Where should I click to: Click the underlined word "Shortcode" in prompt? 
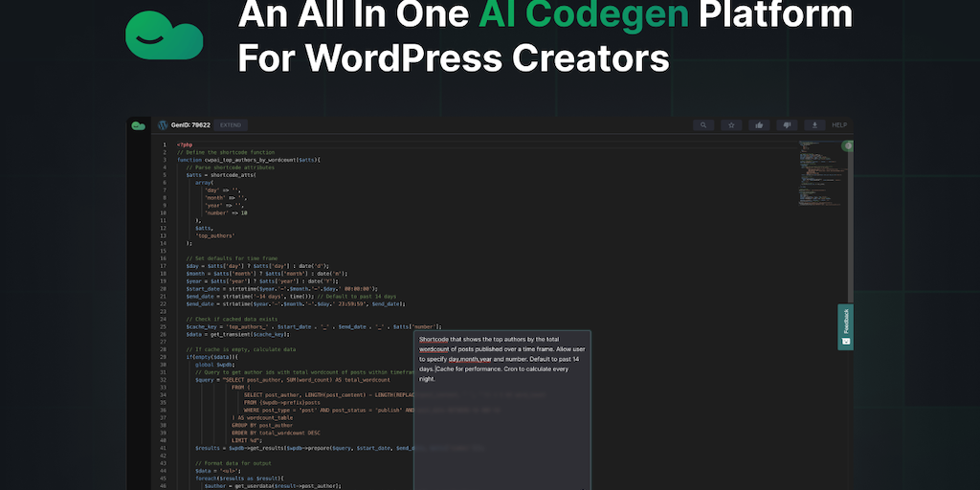pos(434,340)
